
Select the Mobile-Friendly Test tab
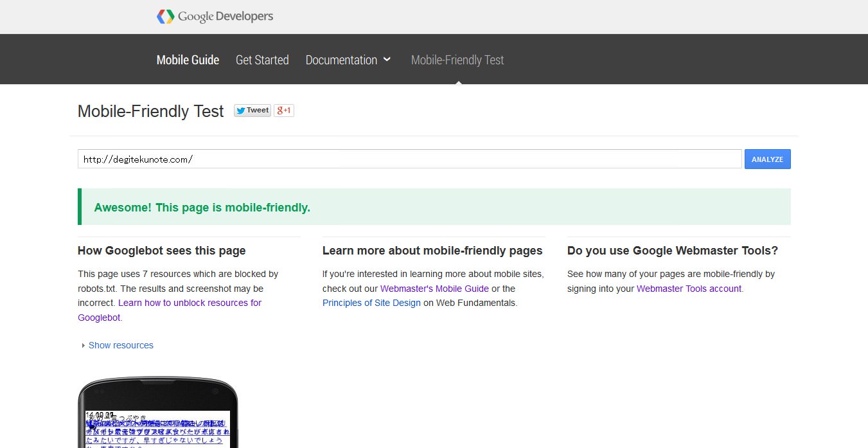(457, 60)
